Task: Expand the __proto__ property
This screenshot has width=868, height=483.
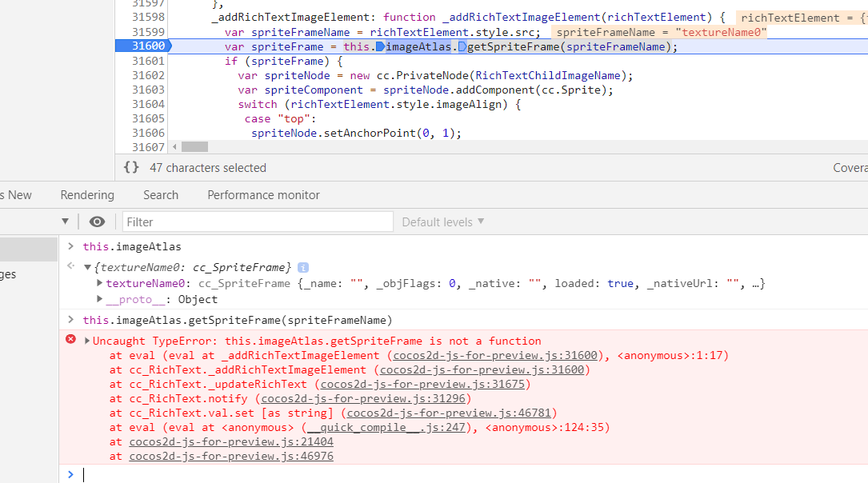Action: click(x=99, y=299)
